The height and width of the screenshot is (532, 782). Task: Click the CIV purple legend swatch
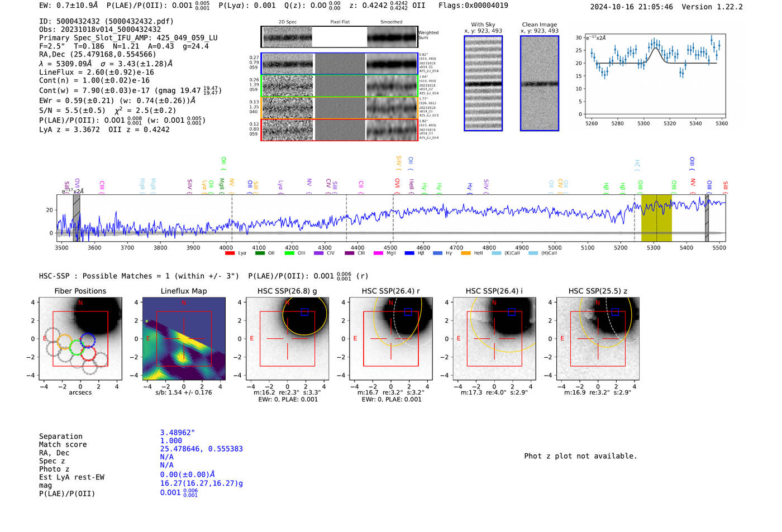[x=318, y=253]
